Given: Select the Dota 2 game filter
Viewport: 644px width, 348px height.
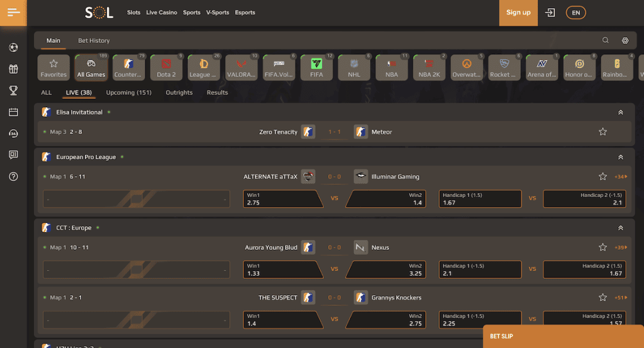Looking at the screenshot, I should click(x=166, y=67).
